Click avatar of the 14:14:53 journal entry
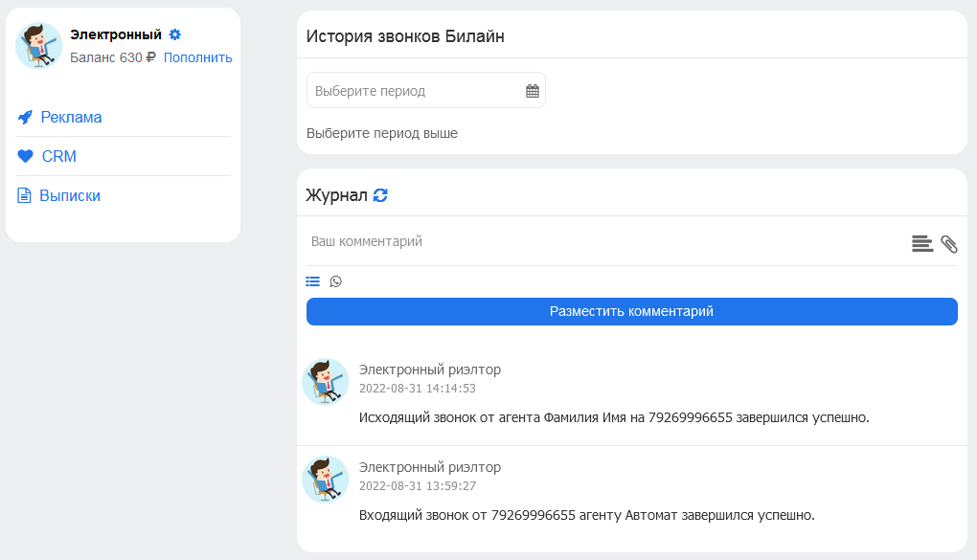The image size is (977, 560). coord(326,382)
